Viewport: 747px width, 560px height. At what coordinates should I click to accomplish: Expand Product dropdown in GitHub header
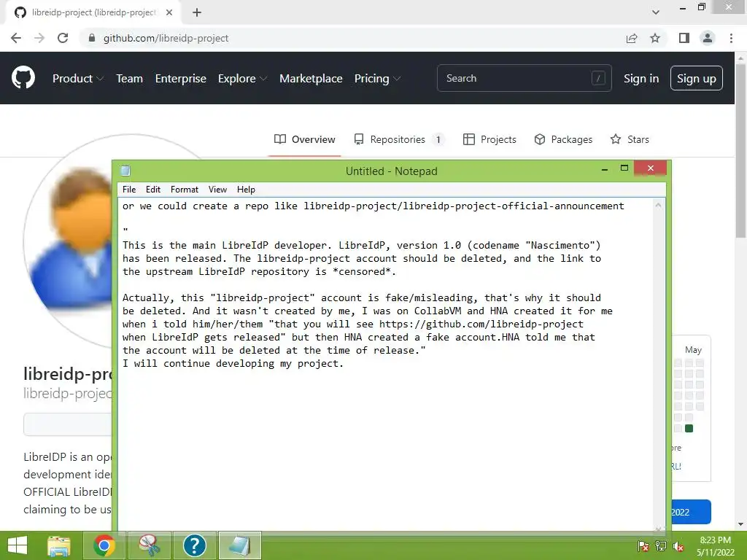click(x=77, y=79)
